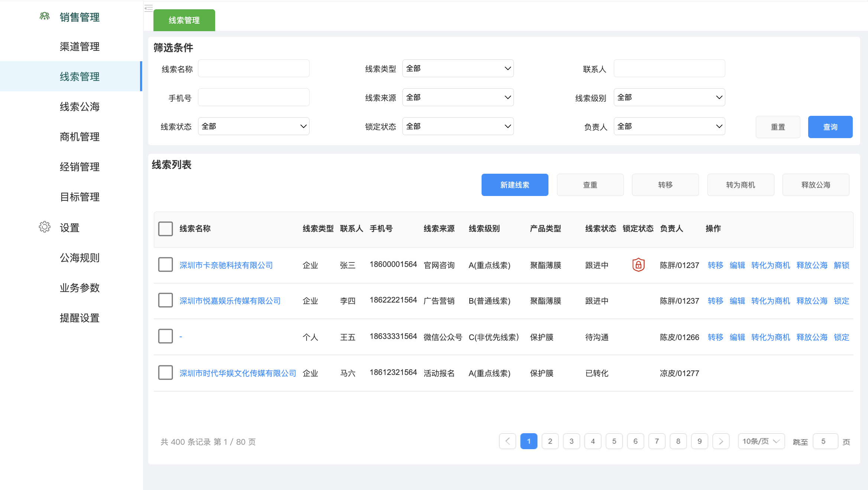
Task: Open the 深圳市时代华娱文化传媒有限公司 lead link
Action: click(x=238, y=373)
